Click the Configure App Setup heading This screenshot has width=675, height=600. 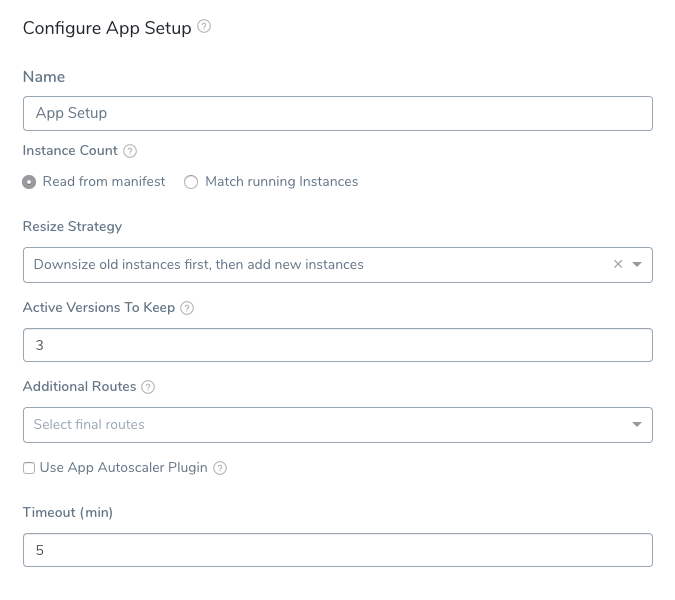107,28
